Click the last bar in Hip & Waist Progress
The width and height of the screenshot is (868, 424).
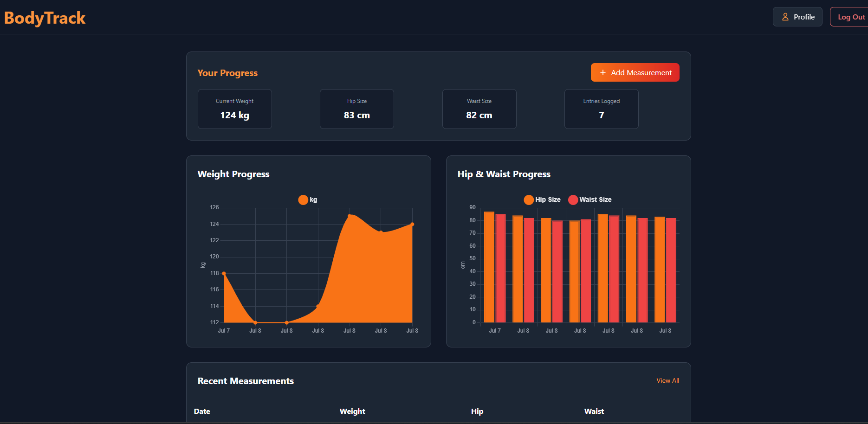[672, 269]
